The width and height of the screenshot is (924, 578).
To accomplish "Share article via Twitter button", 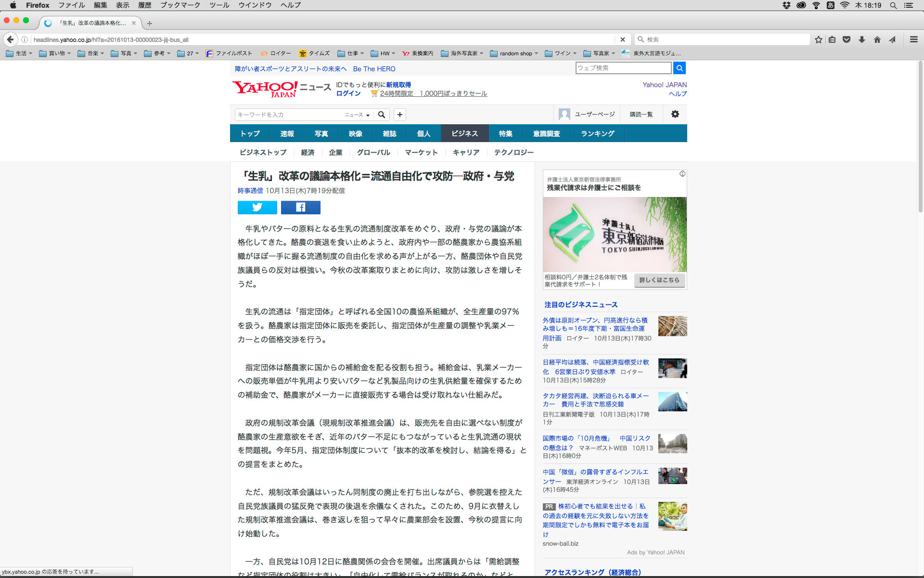I will pos(257,207).
